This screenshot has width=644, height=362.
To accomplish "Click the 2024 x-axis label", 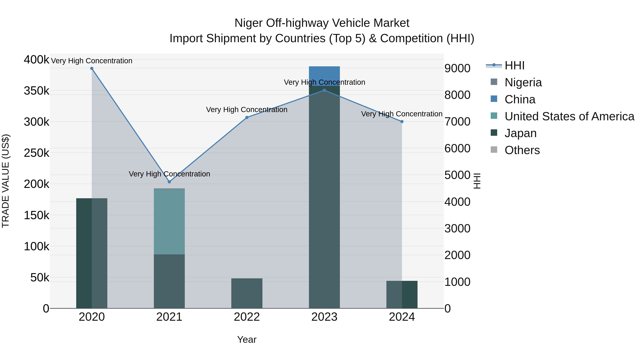I will (x=402, y=317).
